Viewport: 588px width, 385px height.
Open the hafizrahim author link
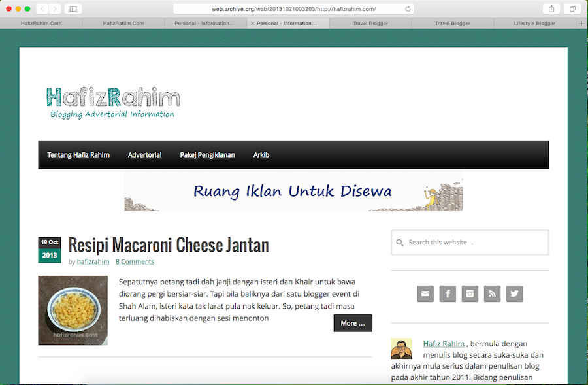click(x=93, y=262)
